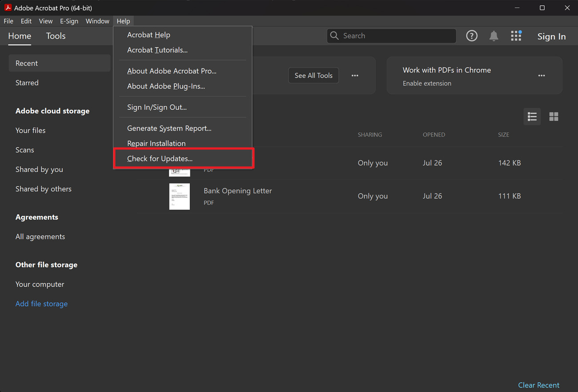The height and width of the screenshot is (392, 578).
Task: Open the Bank Opening Letter thumbnail
Action: coord(180,196)
